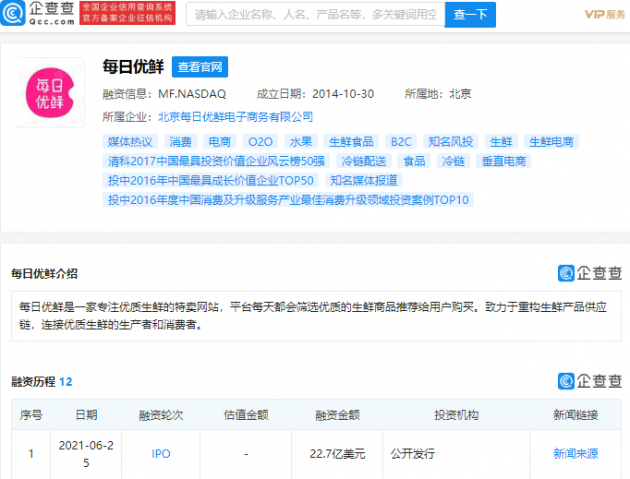Click the 日期 column header
The image size is (630, 479).
tap(86, 415)
